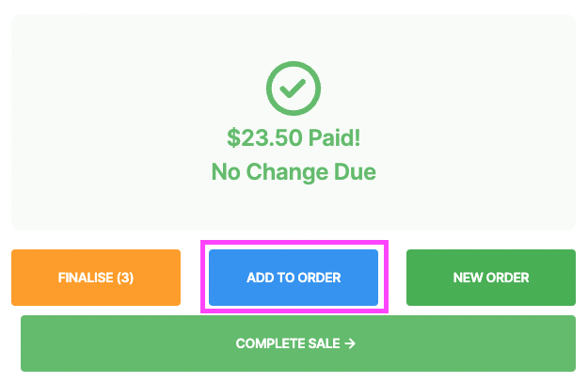
Task: Select the $23.50 amount text
Action: pos(264,137)
